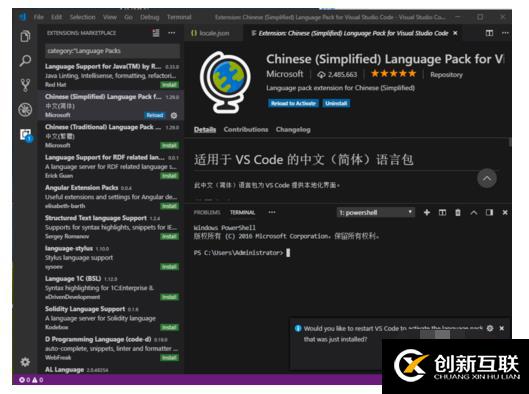The height and width of the screenshot is (394, 529).
Task: Open the Terminal menu
Action: coord(179,17)
